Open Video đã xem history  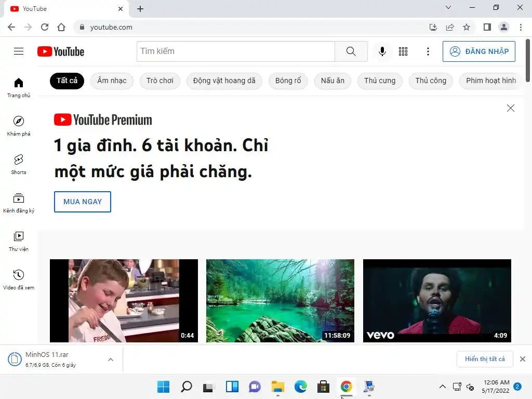[x=19, y=280]
